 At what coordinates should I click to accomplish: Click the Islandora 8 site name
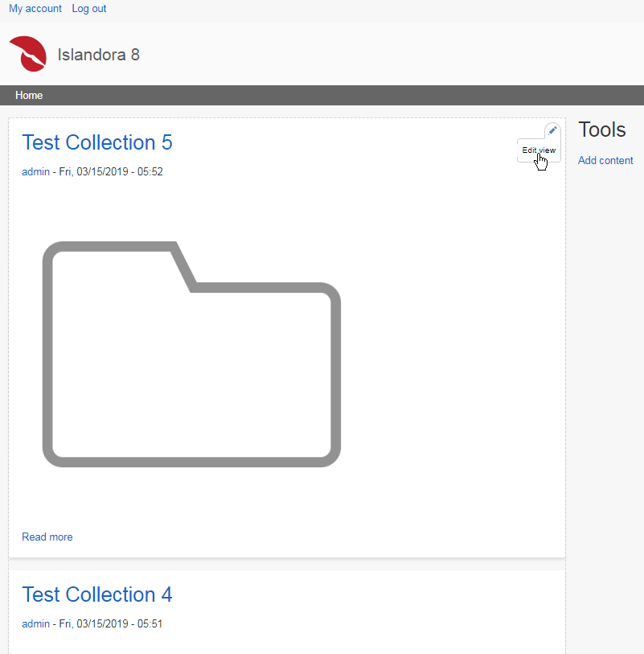click(x=98, y=55)
